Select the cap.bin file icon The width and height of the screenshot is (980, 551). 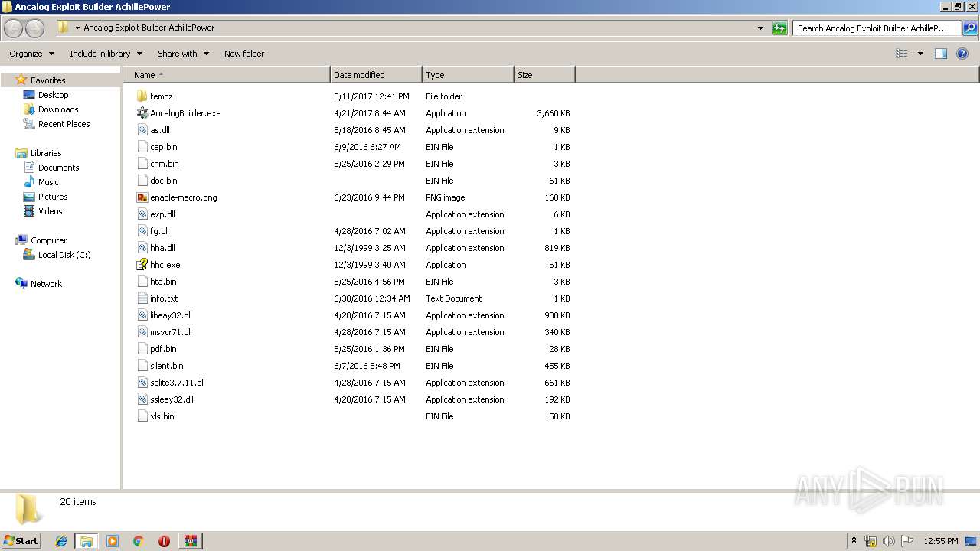tap(142, 147)
